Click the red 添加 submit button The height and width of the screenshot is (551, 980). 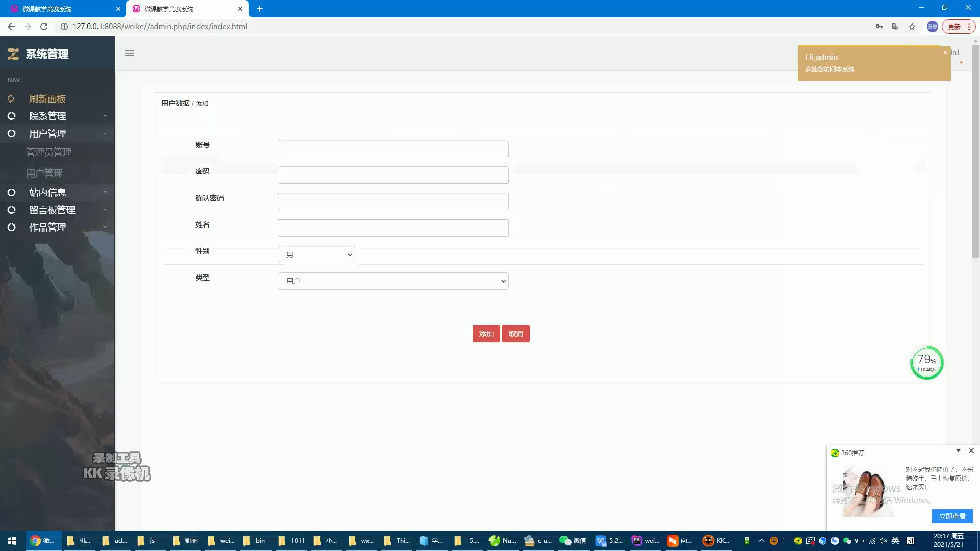coord(486,334)
